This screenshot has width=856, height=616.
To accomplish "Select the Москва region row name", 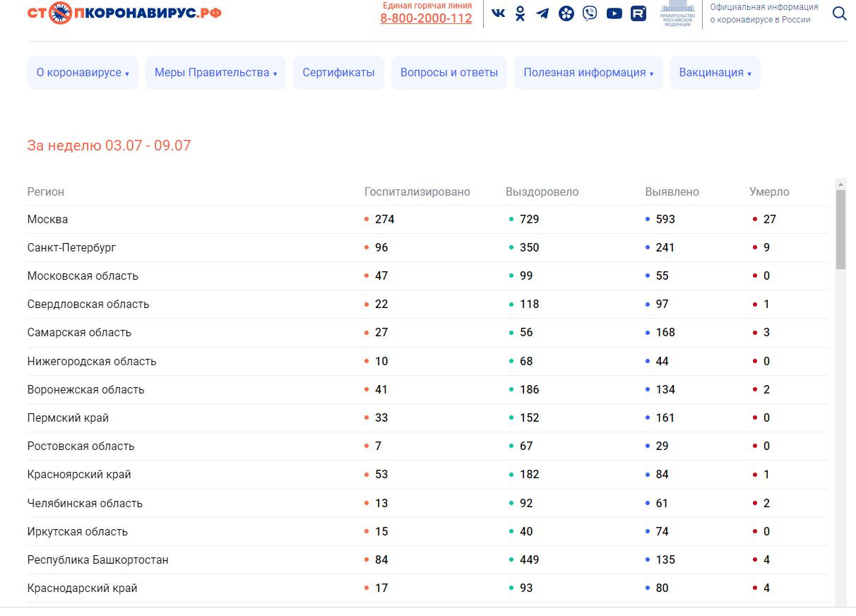I will point(48,220).
